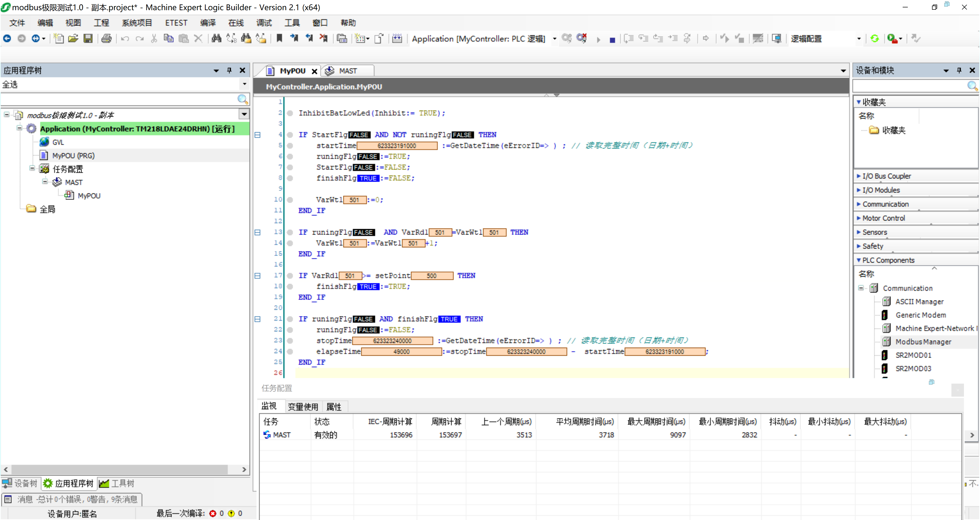Toggle breakpoint marker on line 13

290,232
